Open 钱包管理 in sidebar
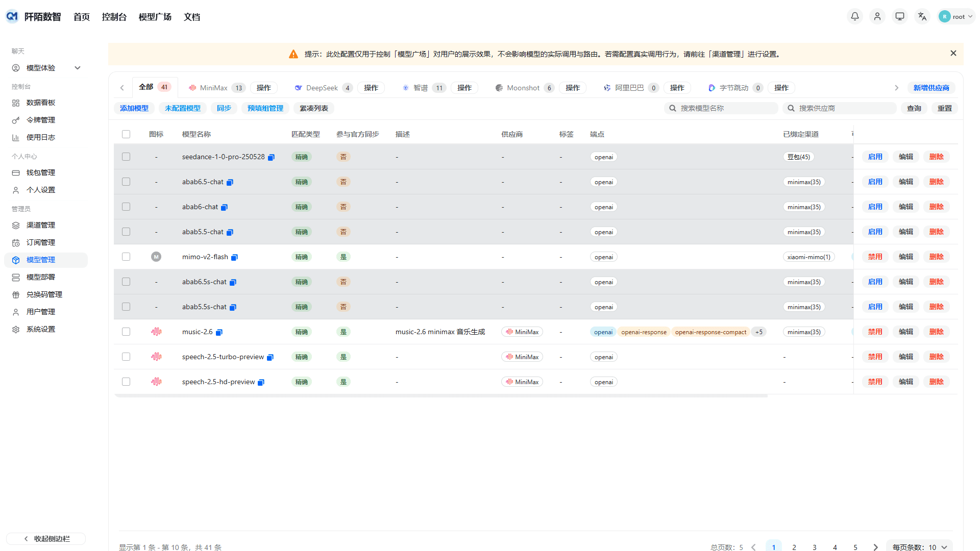Image resolution: width=980 pixels, height=551 pixels. point(46,172)
